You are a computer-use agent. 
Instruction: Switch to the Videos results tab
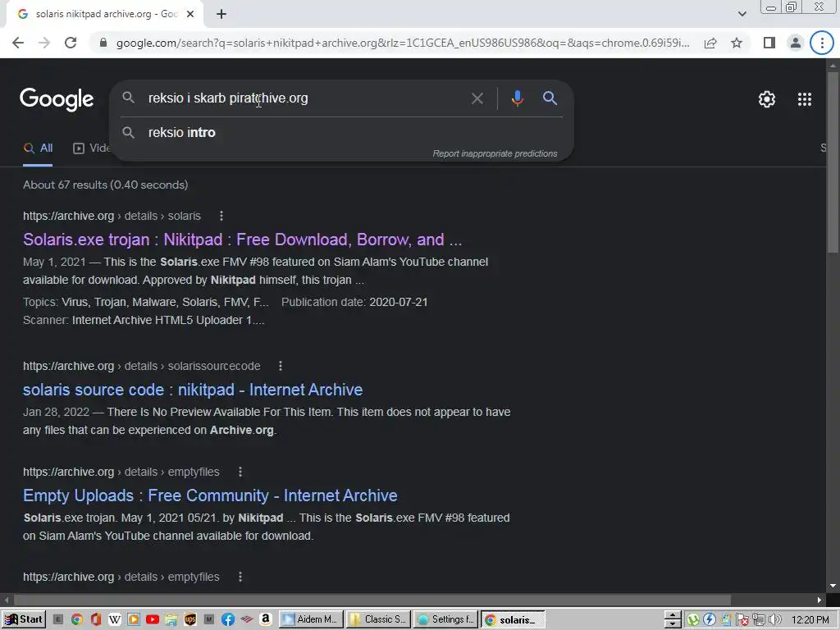[x=92, y=148]
